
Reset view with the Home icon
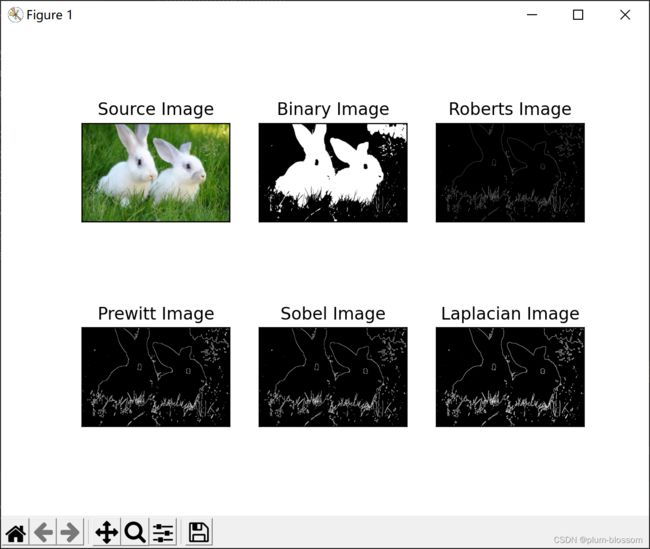[x=16, y=532]
